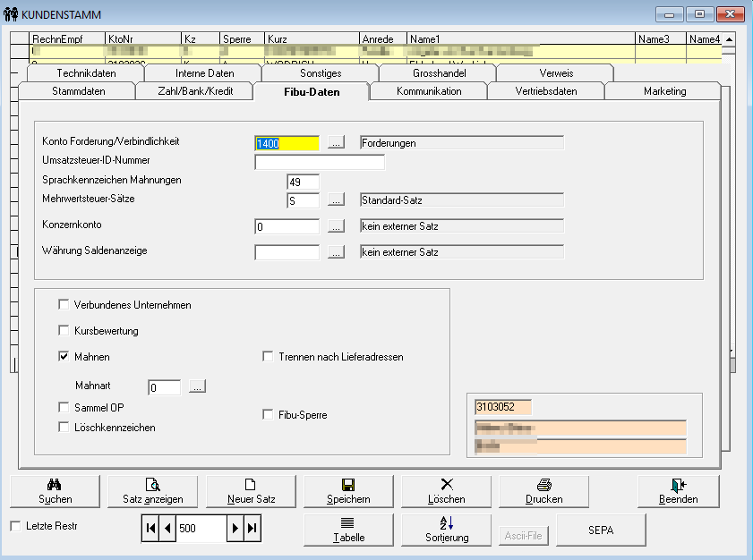
Task: Exit via the Beenden button
Action: coord(678,491)
